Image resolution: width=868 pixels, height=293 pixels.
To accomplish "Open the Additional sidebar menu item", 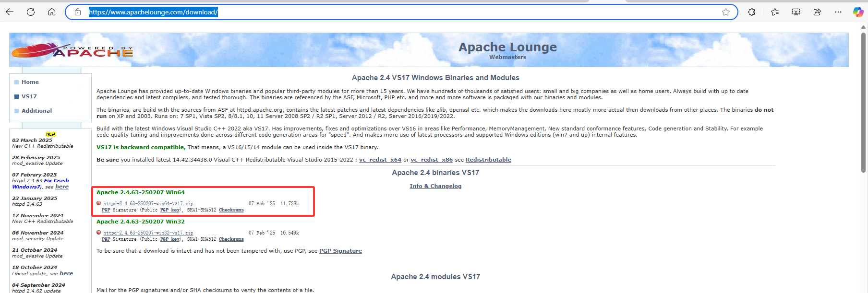I will point(36,111).
